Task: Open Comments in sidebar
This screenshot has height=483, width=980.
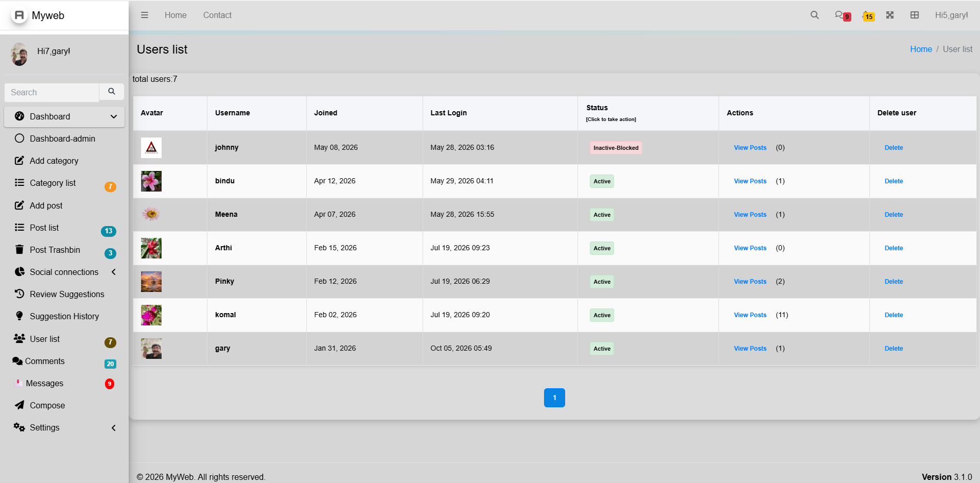Action: coord(64,361)
